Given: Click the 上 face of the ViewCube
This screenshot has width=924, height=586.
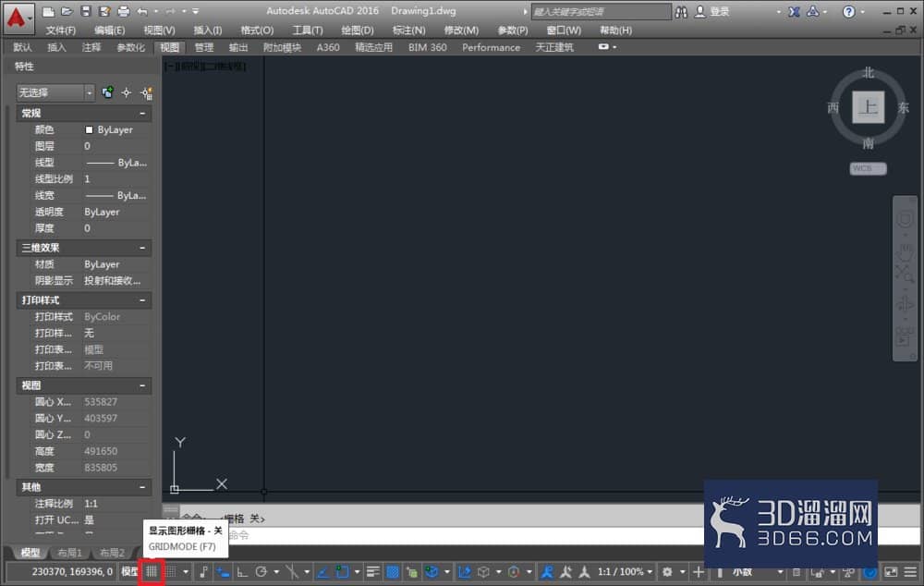Looking at the screenshot, I should [x=868, y=107].
